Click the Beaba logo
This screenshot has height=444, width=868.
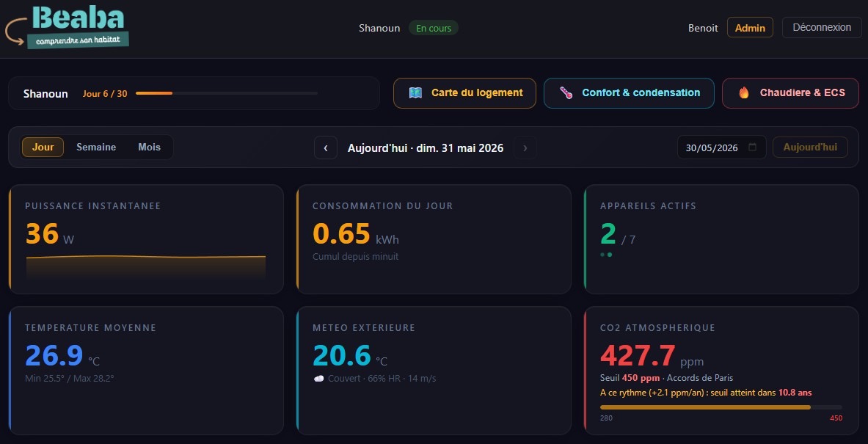click(x=67, y=27)
